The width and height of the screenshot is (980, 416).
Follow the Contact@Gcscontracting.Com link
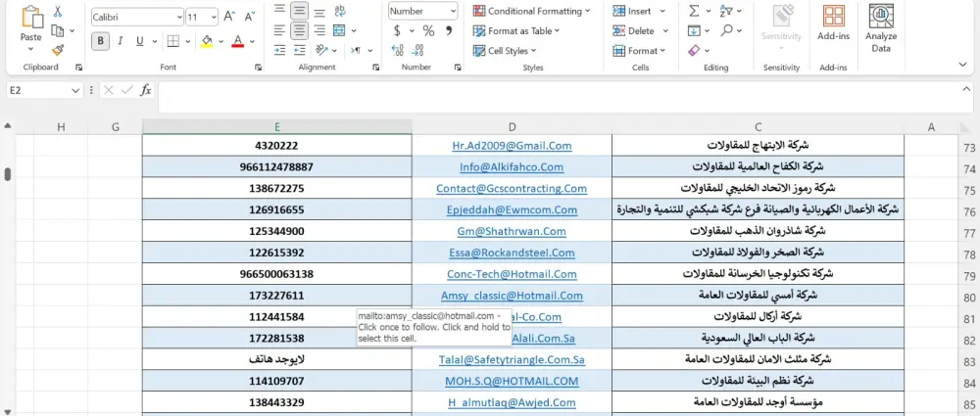(x=512, y=188)
